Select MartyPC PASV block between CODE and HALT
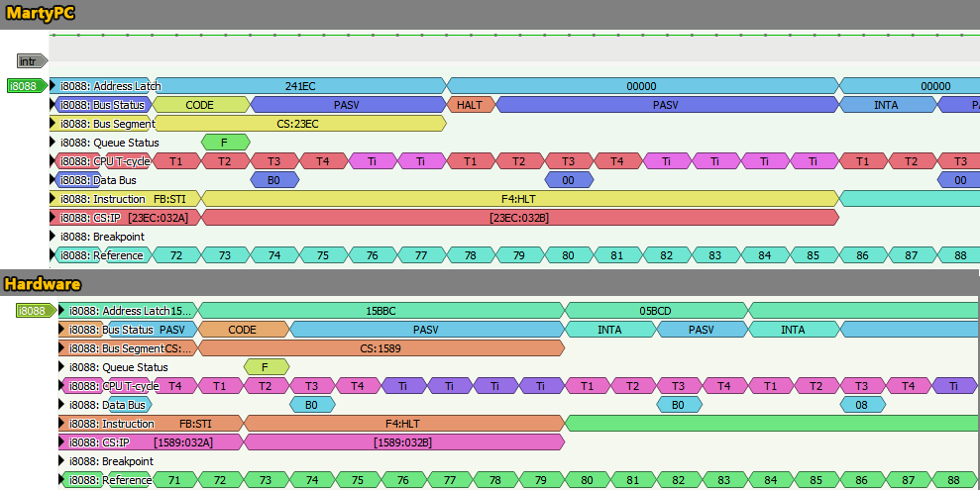Screen dimensions: 980x490 [x=347, y=105]
